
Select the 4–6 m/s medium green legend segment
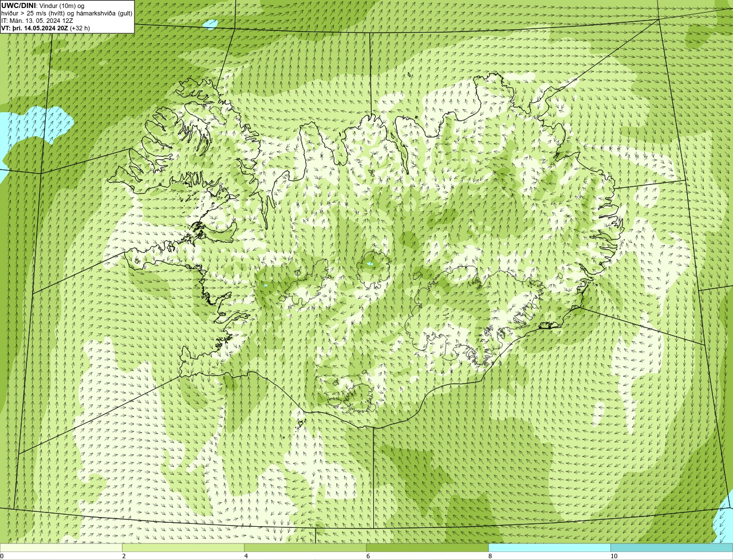(x=305, y=548)
